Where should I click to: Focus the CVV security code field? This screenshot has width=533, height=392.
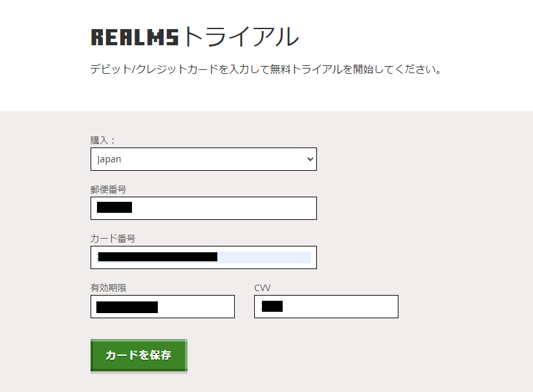click(x=326, y=307)
